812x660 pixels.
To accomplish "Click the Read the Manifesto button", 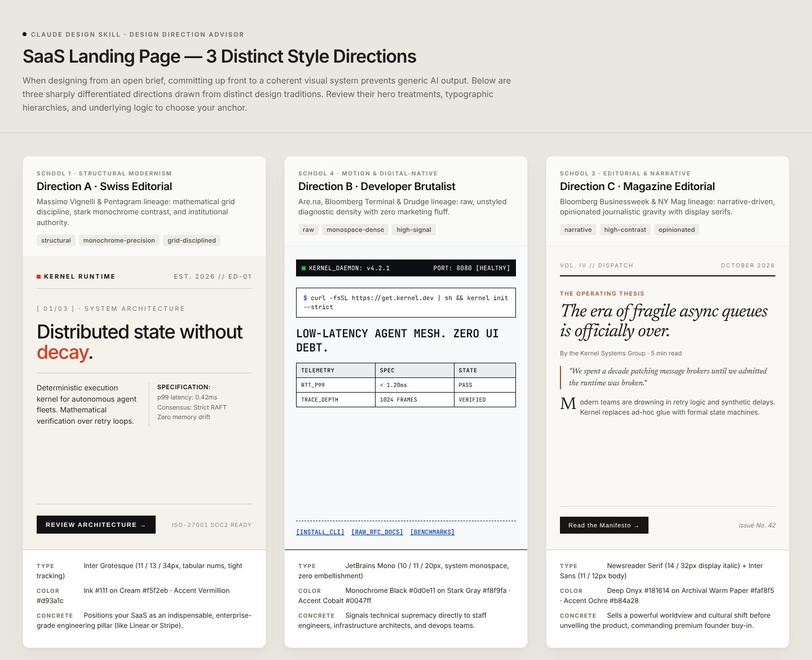I will coord(604,525).
